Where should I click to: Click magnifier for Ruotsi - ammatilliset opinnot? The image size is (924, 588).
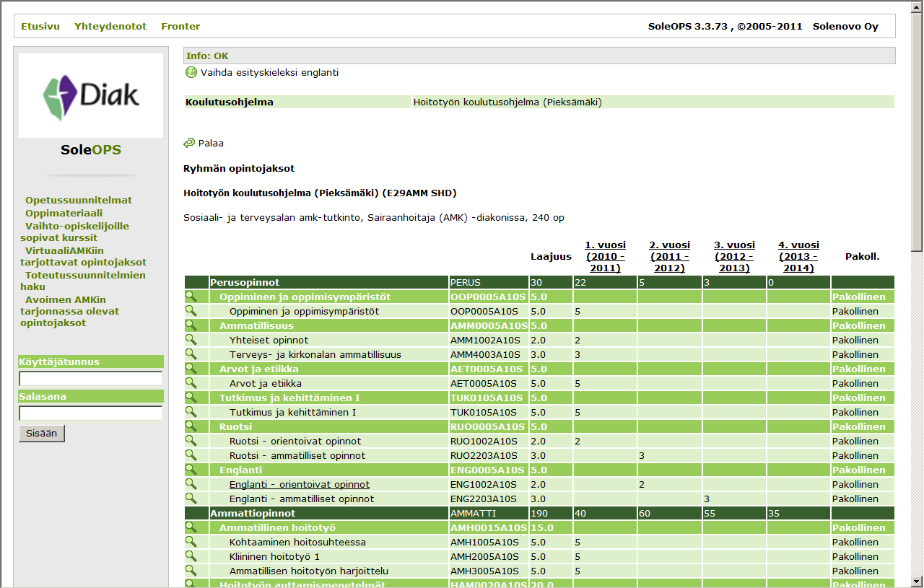(x=191, y=455)
